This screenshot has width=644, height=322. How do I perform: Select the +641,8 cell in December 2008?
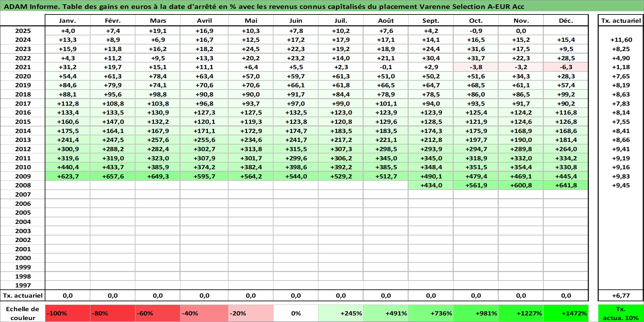[566, 185]
